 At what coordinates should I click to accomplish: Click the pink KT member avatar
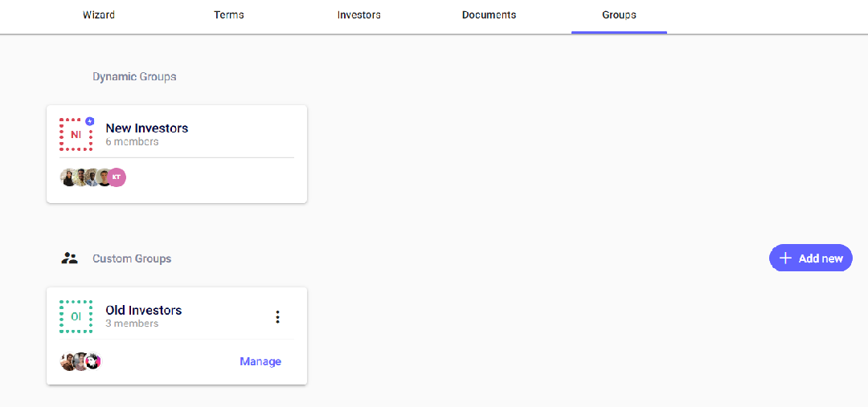(117, 177)
